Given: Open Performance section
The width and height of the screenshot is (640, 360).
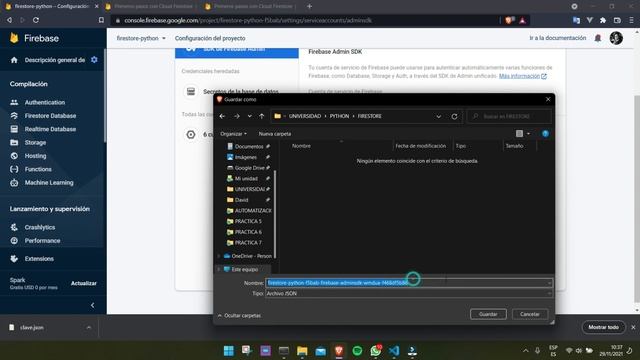Looking at the screenshot, I should pyautogui.click(x=42, y=241).
